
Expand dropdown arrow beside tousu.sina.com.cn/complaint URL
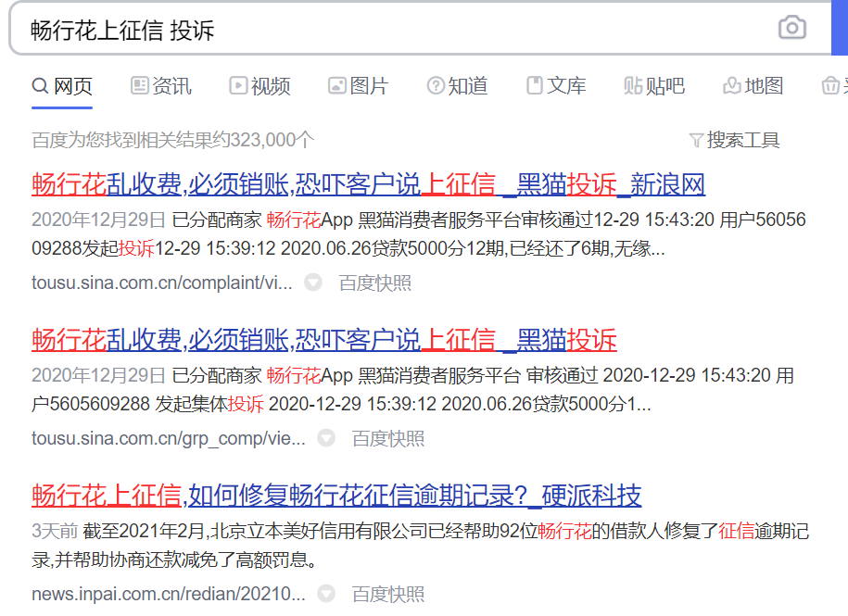click(313, 283)
